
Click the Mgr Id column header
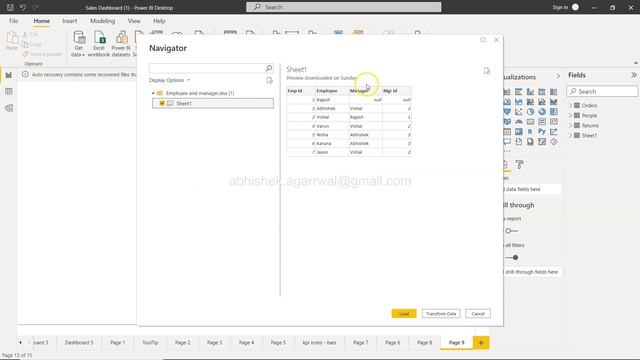tap(397, 91)
